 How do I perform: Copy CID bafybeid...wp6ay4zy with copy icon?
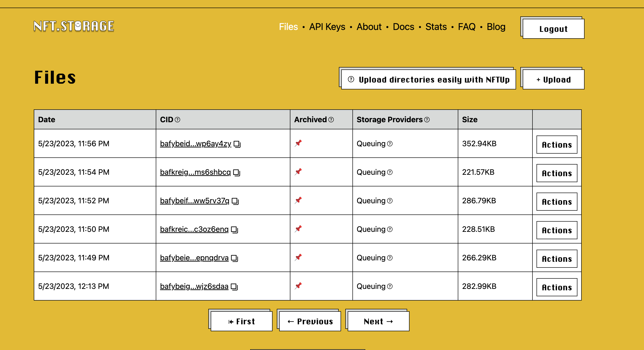click(237, 144)
